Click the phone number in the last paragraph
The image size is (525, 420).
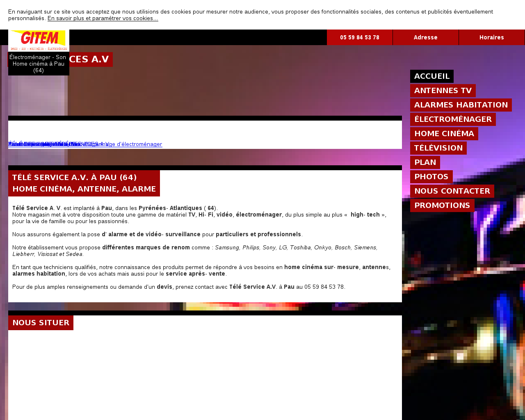[324, 287]
